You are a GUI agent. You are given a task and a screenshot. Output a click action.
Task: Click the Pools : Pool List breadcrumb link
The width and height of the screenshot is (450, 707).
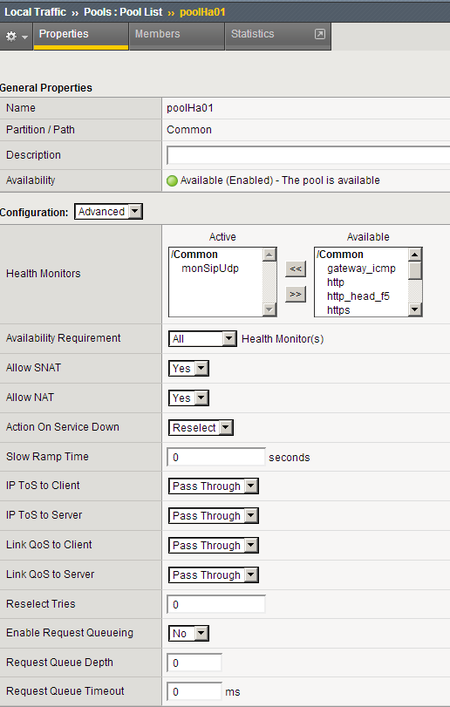click(x=123, y=12)
